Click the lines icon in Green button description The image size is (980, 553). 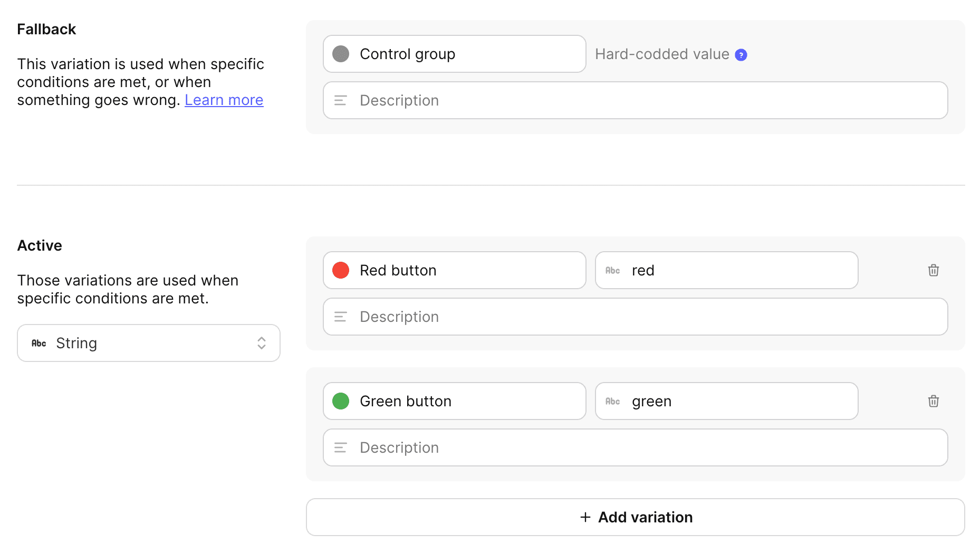(340, 447)
